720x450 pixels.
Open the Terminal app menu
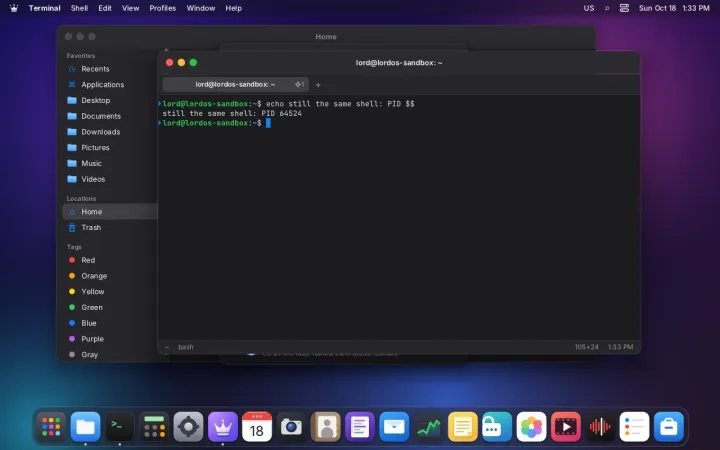point(45,8)
